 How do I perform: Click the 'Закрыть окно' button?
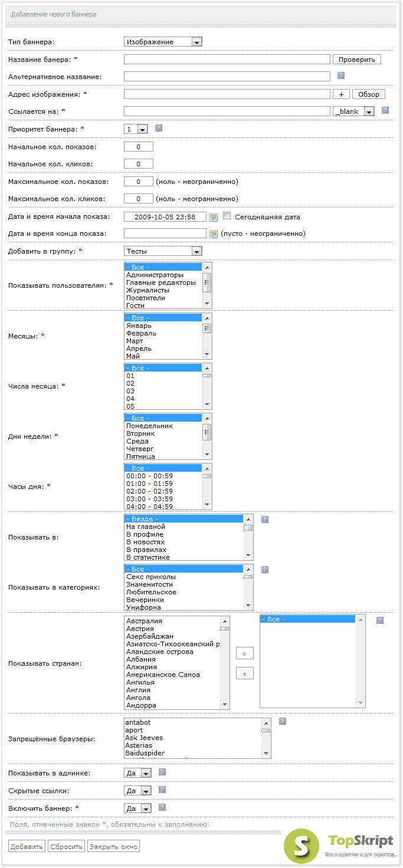[x=114, y=846]
